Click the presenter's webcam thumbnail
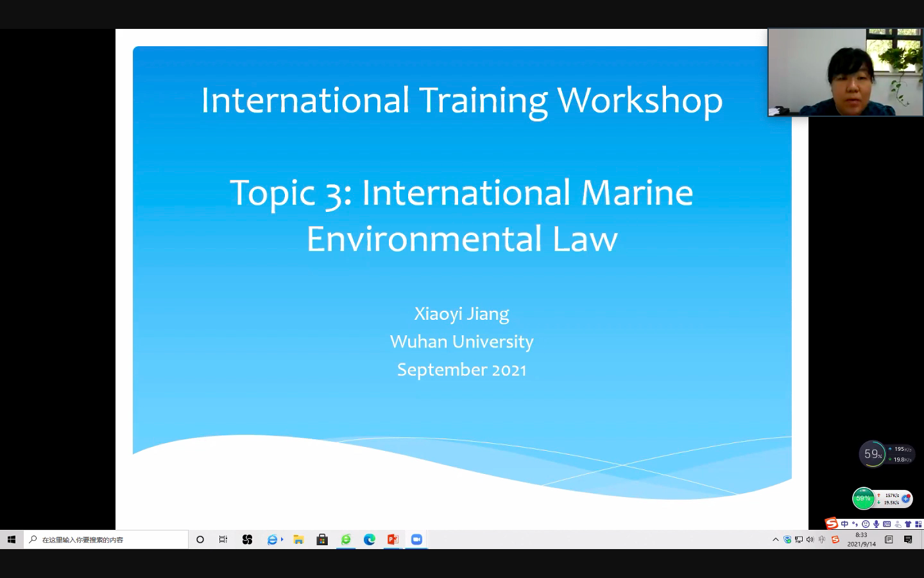This screenshot has height=578, width=924. click(x=845, y=72)
